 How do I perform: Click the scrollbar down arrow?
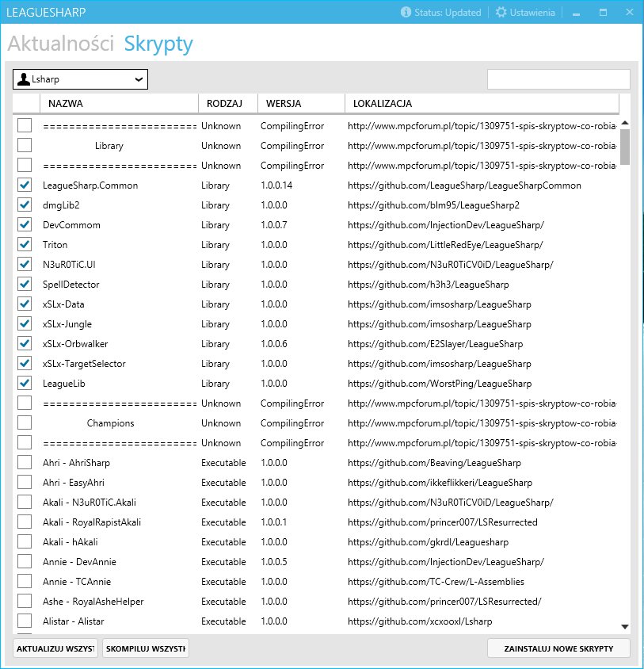(x=625, y=626)
